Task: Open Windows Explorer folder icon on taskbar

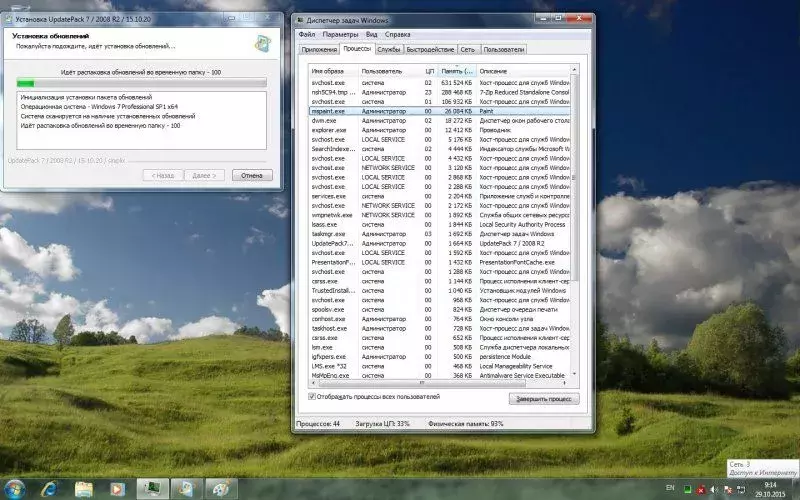Action: tap(84, 489)
